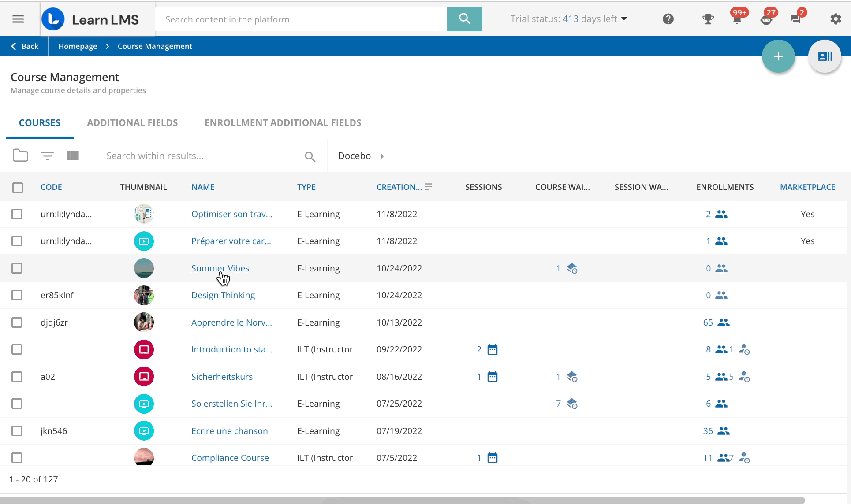This screenshot has width=851, height=504.
Task: Sort by the Creation date column header
Action: click(x=399, y=187)
